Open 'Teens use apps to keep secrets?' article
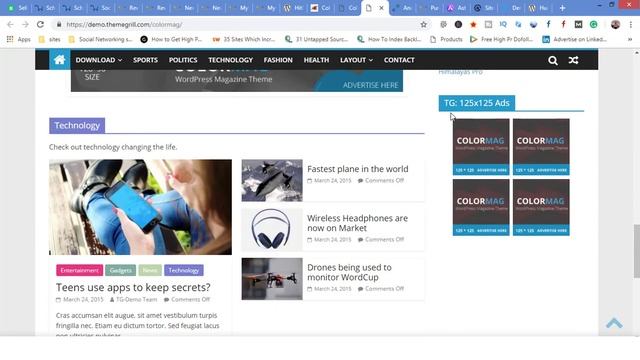640x360 pixels. [x=133, y=287]
